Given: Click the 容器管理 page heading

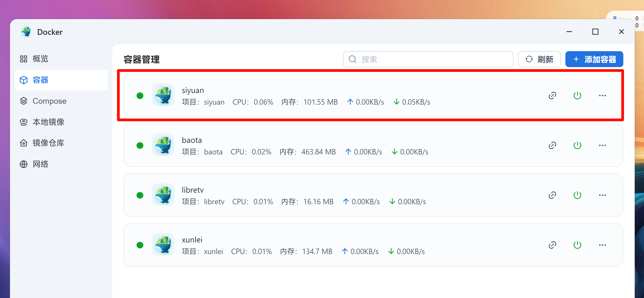Looking at the screenshot, I should [x=142, y=59].
